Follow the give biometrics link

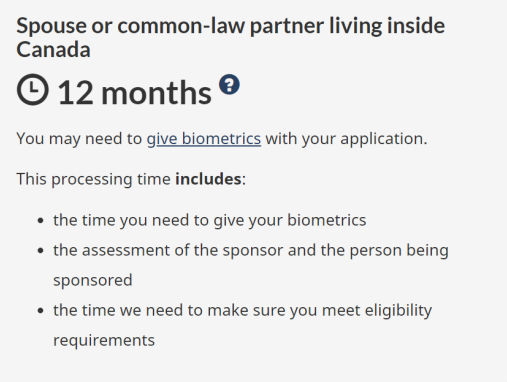point(204,139)
